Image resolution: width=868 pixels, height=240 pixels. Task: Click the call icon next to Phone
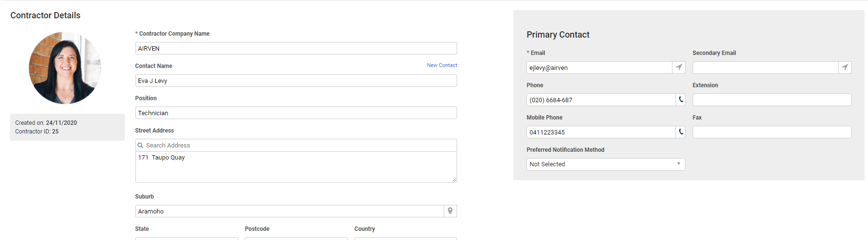pyautogui.click(x=681, y=100)
